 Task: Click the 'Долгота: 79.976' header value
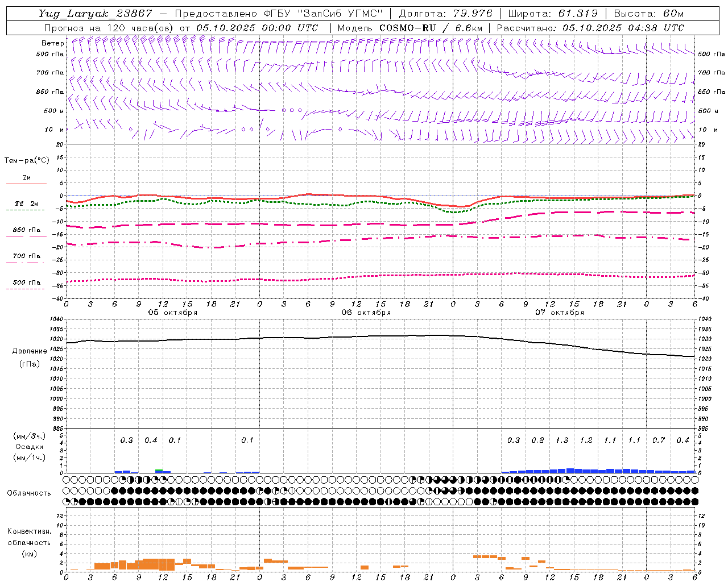pos(446,14)
